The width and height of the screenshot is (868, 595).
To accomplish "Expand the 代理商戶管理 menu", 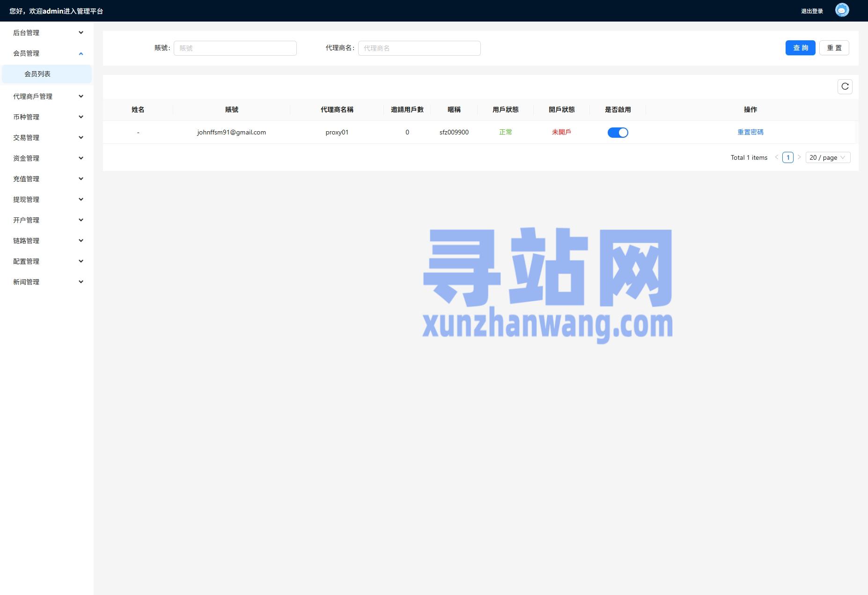I will point(47,97).
